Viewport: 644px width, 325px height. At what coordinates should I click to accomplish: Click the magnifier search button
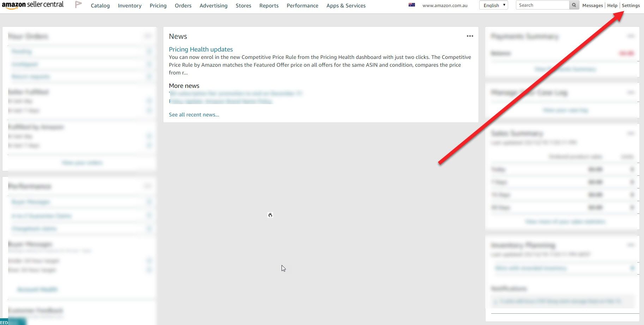tap(574, 5)
